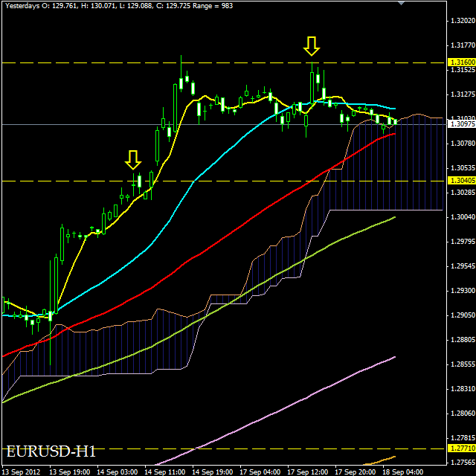Click the 1.29300 price axis label
Screen dimensions: 476x476
(x=463, y=291)
